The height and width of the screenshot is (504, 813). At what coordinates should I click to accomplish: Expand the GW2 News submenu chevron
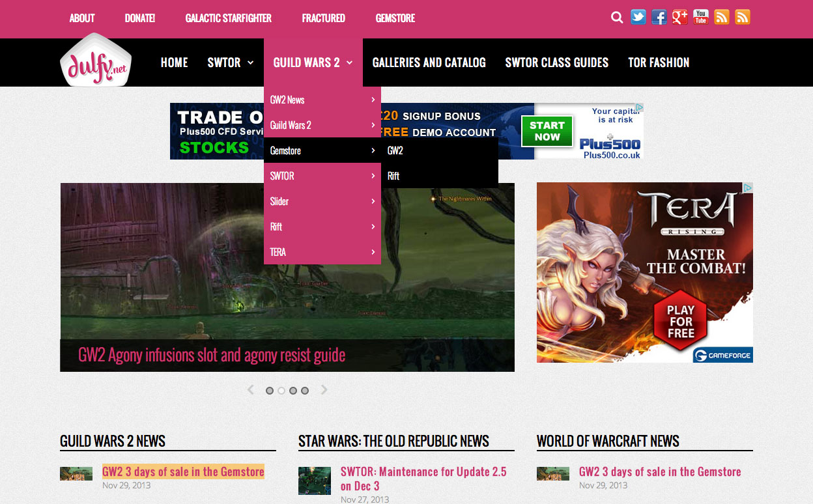click(373, 100)
